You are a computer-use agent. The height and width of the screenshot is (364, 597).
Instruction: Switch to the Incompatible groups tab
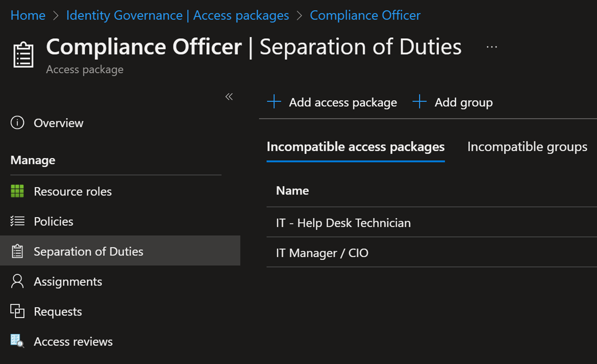(x=527, y=147)
